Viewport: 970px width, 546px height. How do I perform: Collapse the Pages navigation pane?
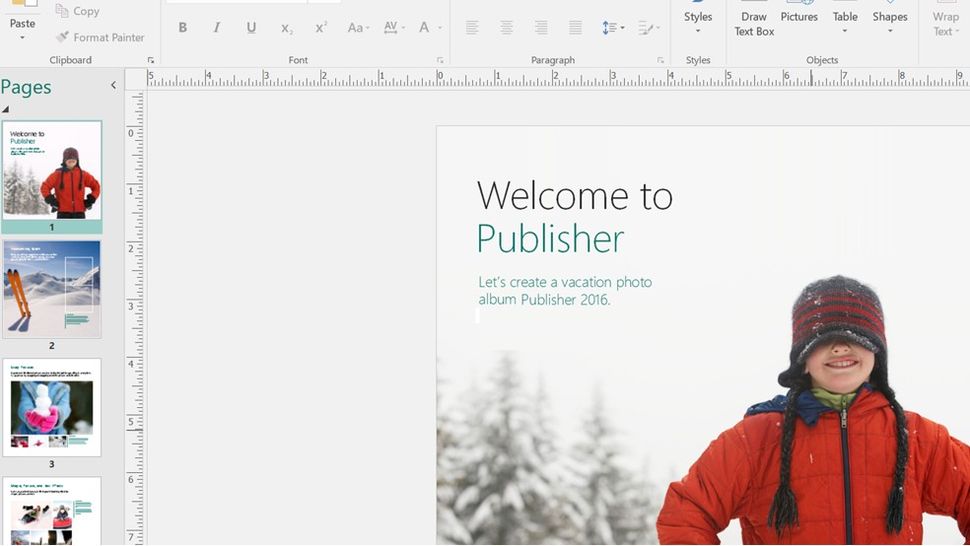113,85
